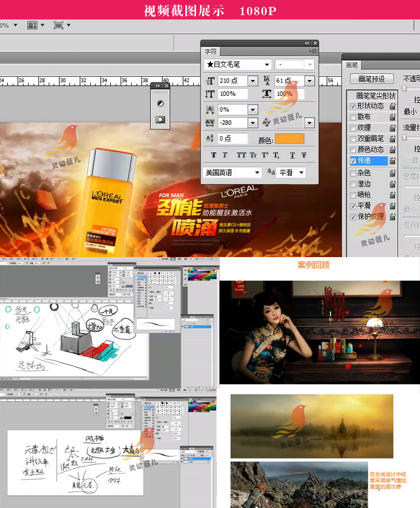The width and height of the screenshot is (420, 508).
Task: Enable 颜色动态 checkbox
Action: (x=353, y=150)
